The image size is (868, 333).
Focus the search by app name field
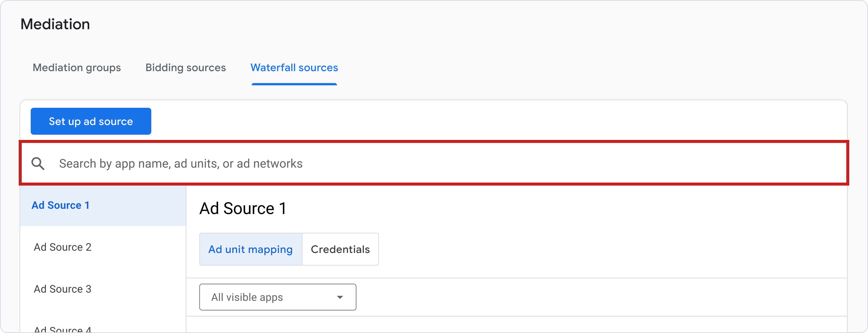pyautogui.click(x=434, y=163)
